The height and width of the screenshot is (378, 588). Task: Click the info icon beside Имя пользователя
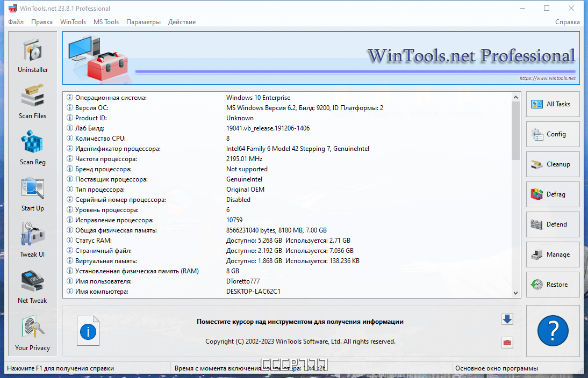(x=70, y=281)
